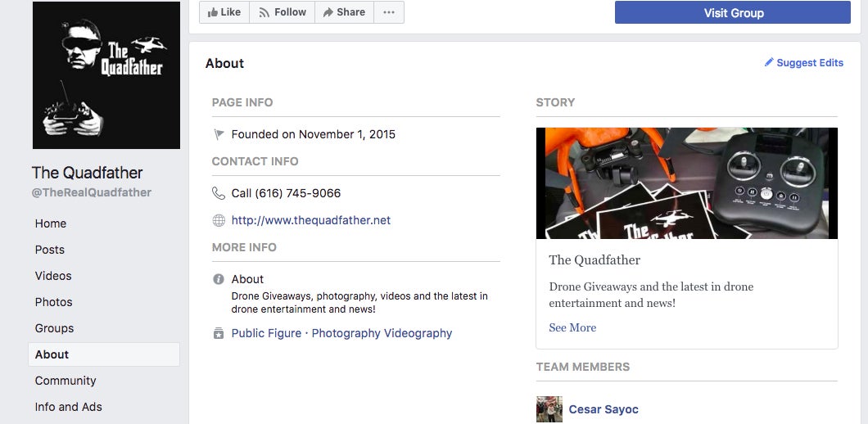Click the Call (616) 745-9066 text
Viewport: 868px width, 424px height.
(x=287, y=193)
